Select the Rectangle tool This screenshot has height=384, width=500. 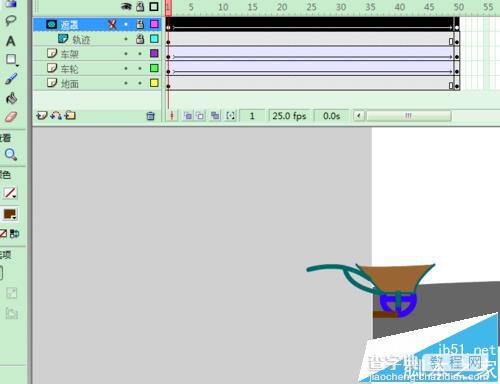click(11, 60)
